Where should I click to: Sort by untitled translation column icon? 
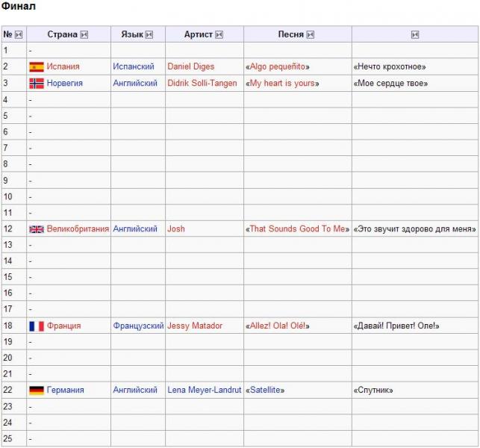coord(415,34)
